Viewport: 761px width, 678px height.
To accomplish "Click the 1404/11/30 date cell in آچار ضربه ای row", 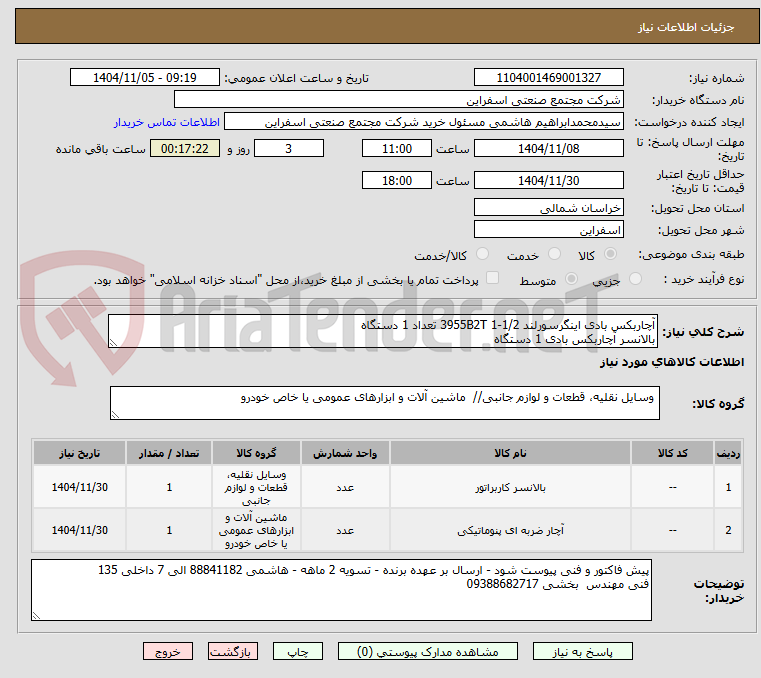I will (x=80, y=530).
